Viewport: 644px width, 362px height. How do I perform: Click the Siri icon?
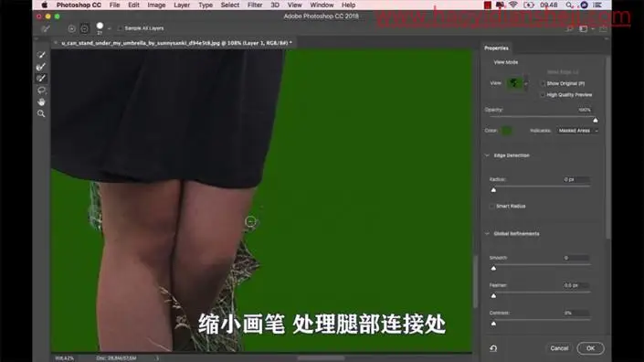point(584,5)
